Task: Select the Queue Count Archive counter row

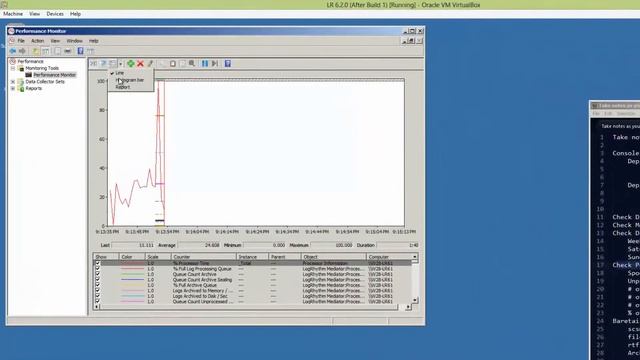Action: coord(253,274)
